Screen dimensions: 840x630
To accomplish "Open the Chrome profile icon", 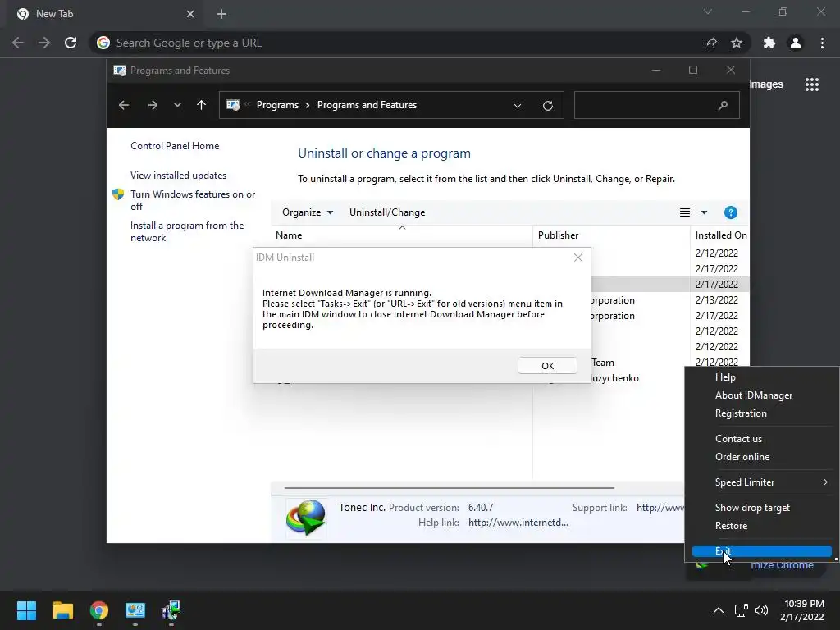I will click(796, 43).
